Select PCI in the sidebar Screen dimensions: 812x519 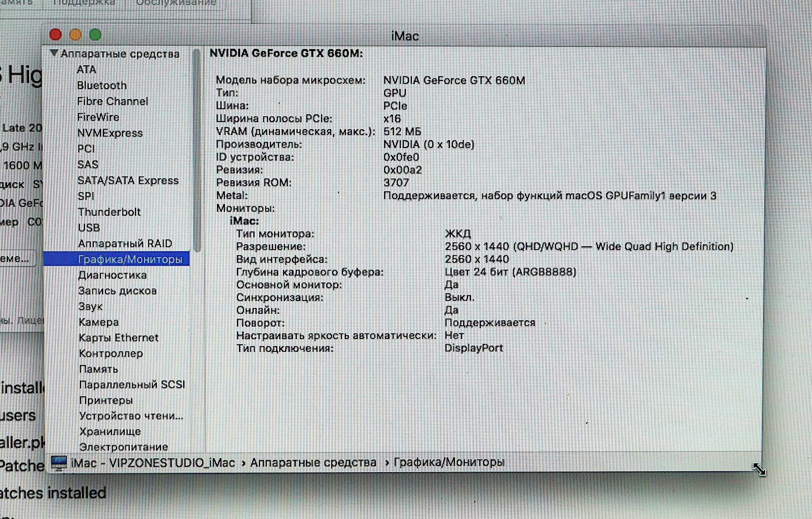coord(86,149)
